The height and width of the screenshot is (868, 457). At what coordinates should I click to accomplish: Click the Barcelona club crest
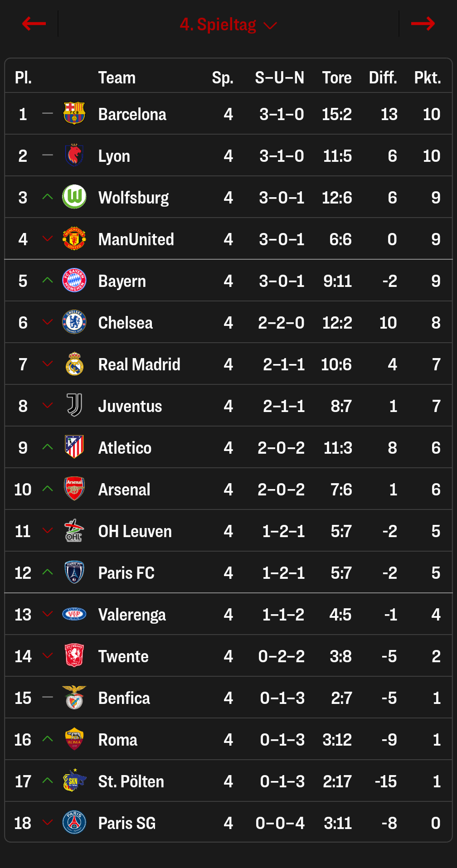[x=74, y=114]
